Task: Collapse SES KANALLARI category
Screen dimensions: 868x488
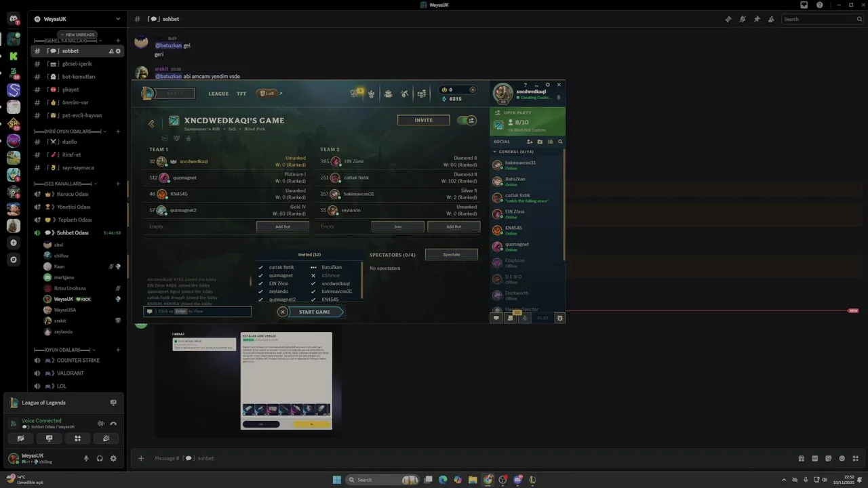Action: (x=65, y=184)
